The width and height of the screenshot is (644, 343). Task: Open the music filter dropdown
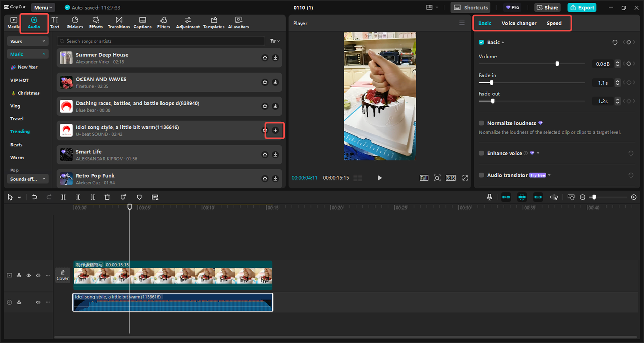[x=275, y=41]
